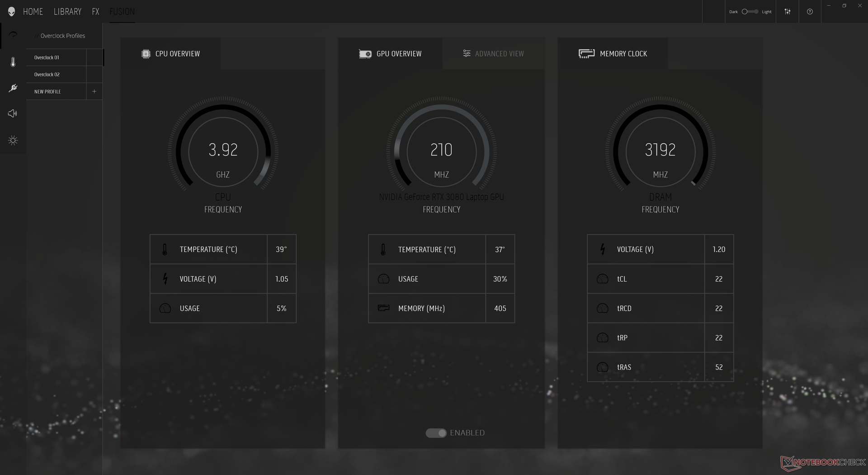This screenshot has width=868, height=475.
Task: Click the sun-shaped icon in the sidebar
Action: (x=13, y=140)
